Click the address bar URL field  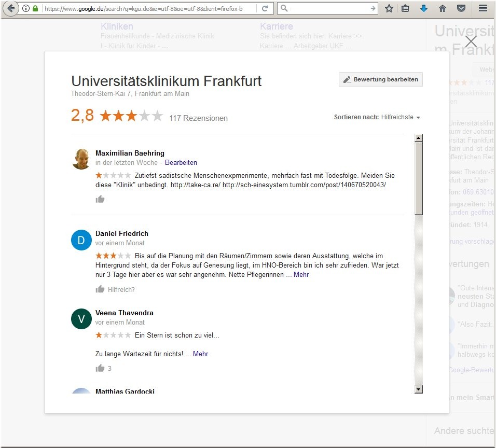tap(149, 8)
